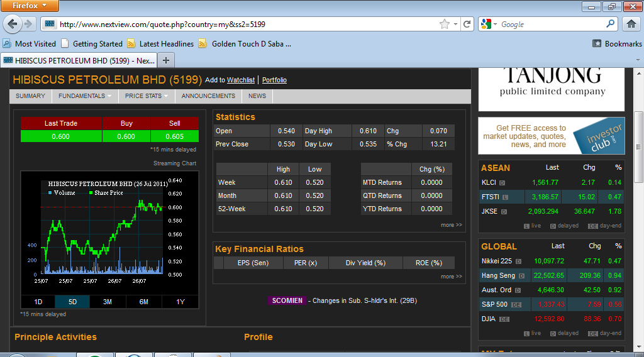
Task: Open the Bookmarks menu at right
Action: coord(617,43)
